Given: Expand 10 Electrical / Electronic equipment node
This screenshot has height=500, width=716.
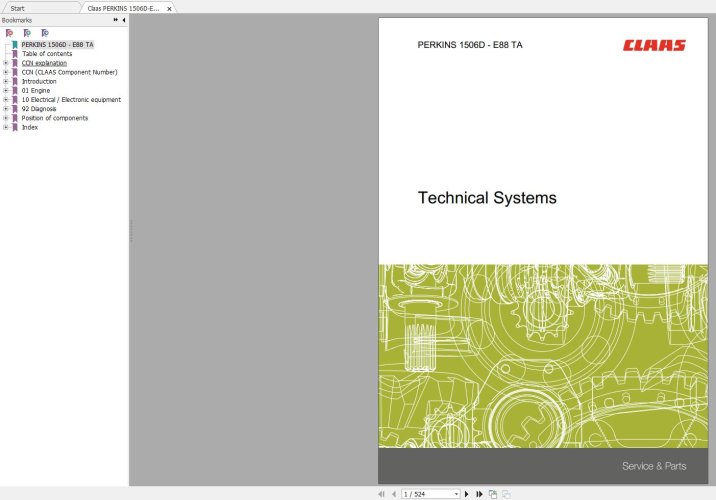Looking at the screenshot, I should coord(5,100).
